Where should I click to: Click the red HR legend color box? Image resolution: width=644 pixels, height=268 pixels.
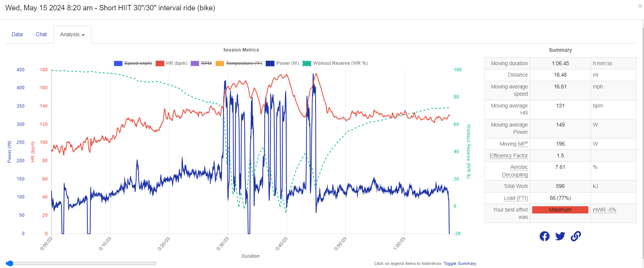click(160, 63)
